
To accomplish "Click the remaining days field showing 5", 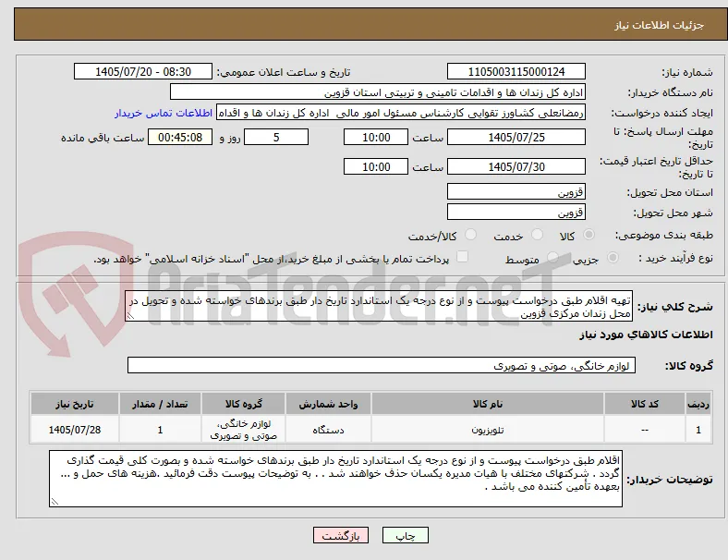I will click(276, 138).
